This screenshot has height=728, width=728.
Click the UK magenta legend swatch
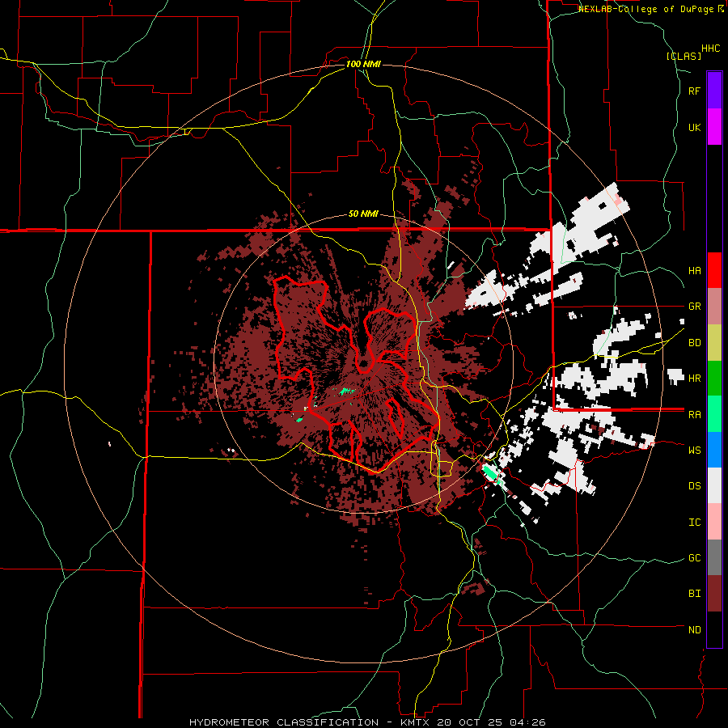pyautogui.click(x=714, y=127)
